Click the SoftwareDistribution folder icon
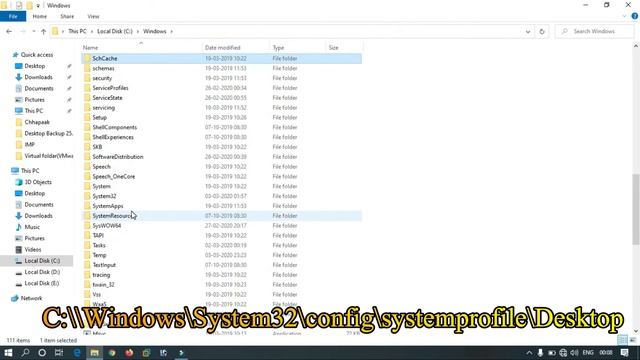The width and height of the screenshot is (640, 360). 87,157
